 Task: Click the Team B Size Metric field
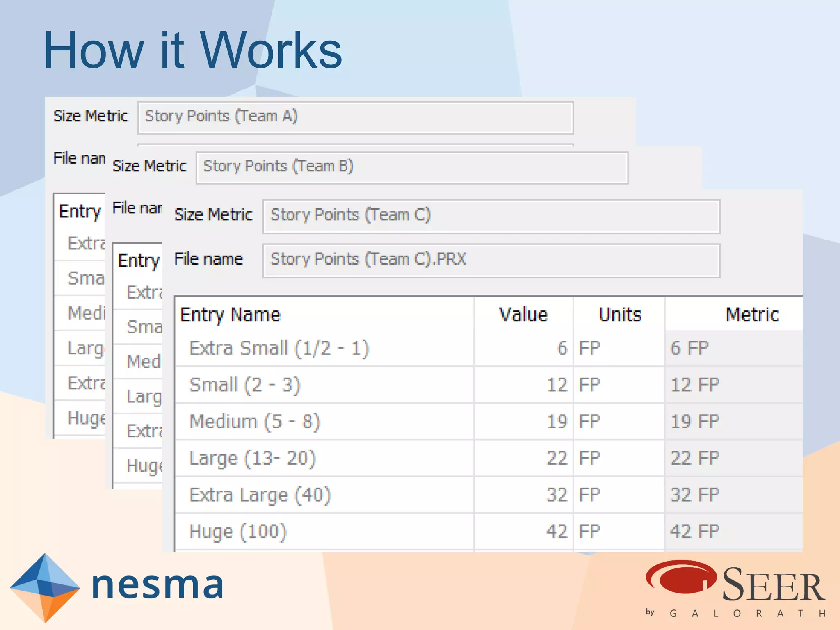[411, 167]
